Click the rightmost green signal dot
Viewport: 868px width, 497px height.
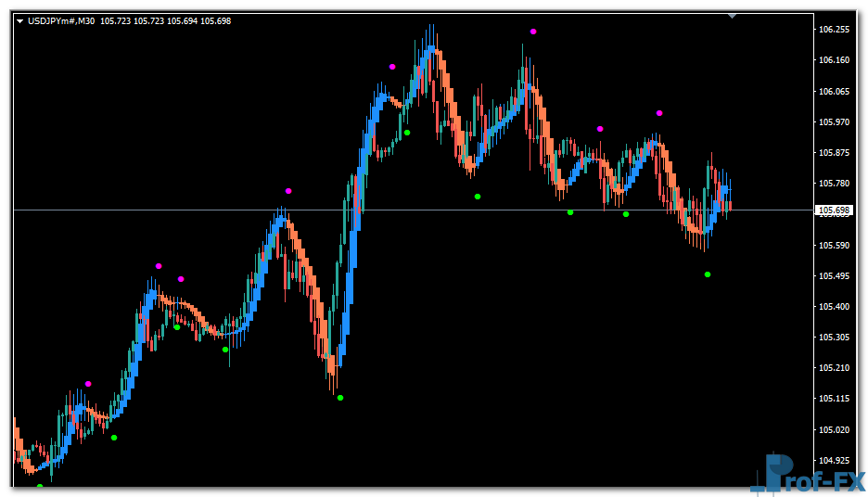(708, 274)
